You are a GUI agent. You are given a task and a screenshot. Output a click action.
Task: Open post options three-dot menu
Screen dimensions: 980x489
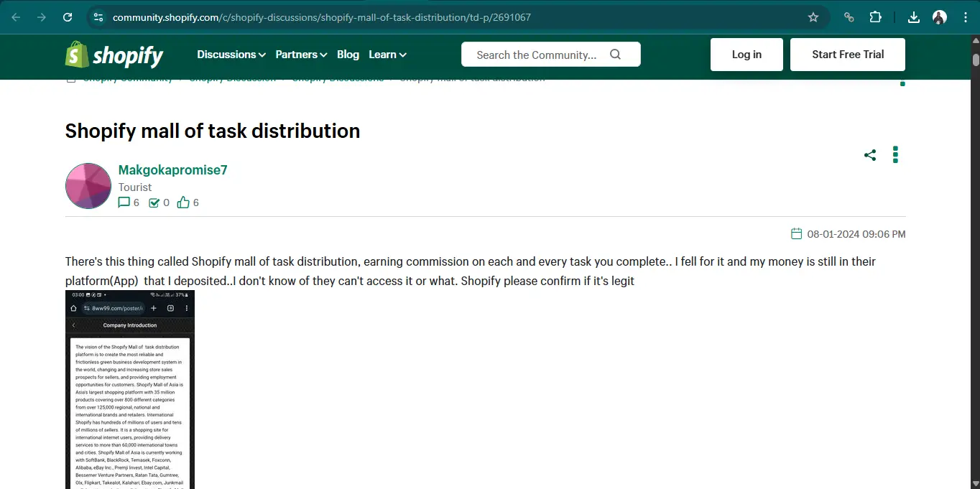point(895,154)
